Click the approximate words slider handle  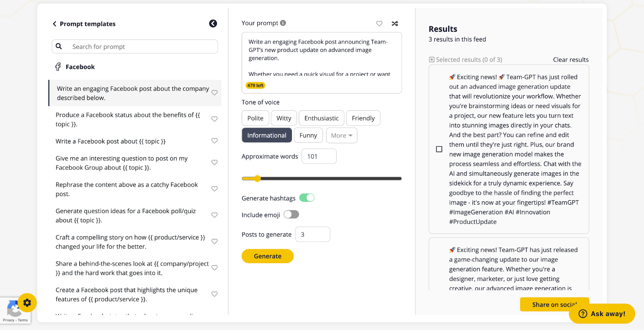click(257, 178)
